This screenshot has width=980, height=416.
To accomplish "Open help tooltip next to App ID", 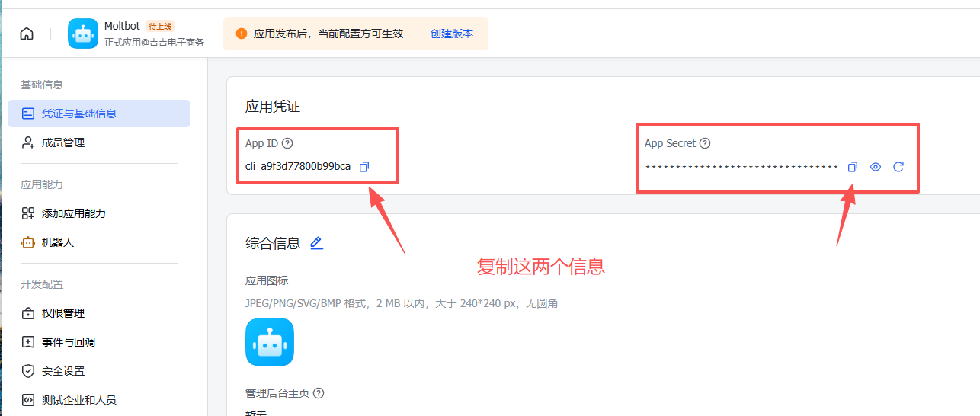I will pos(287,143).
